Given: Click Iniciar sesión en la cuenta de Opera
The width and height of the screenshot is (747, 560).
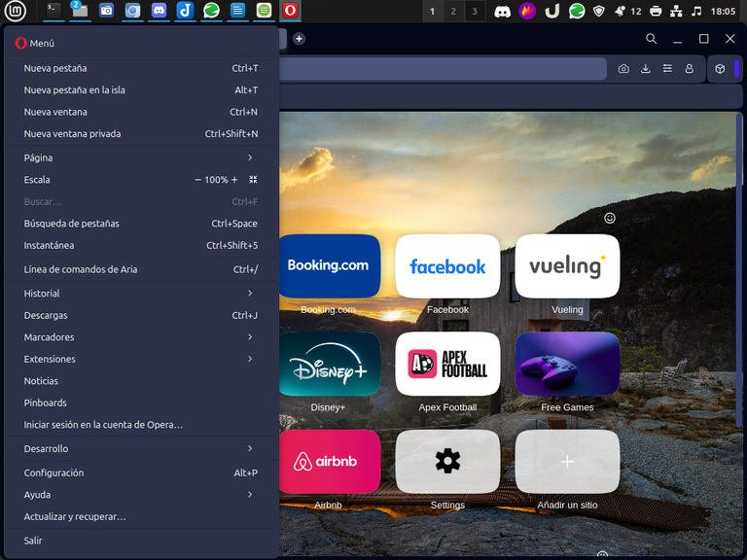Looking at the screenshot, I should [x=141, y=425].
